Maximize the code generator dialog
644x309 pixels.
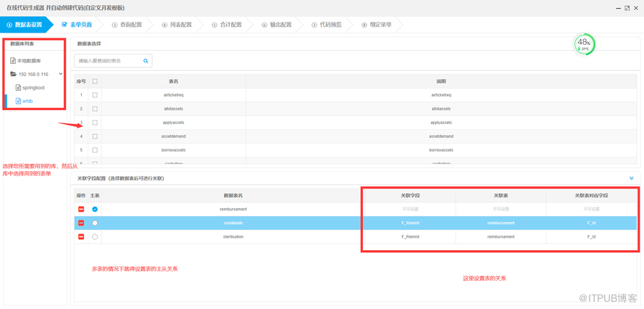point(626,8)
